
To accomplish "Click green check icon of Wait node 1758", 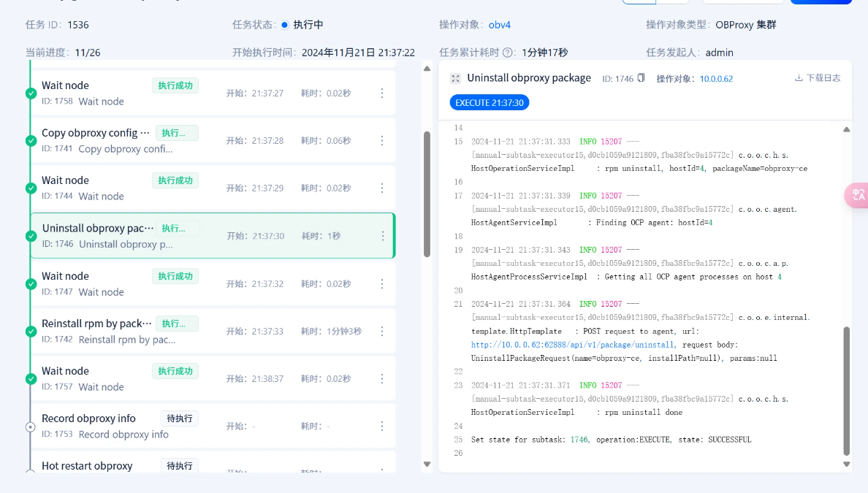I will click(31, 93).
